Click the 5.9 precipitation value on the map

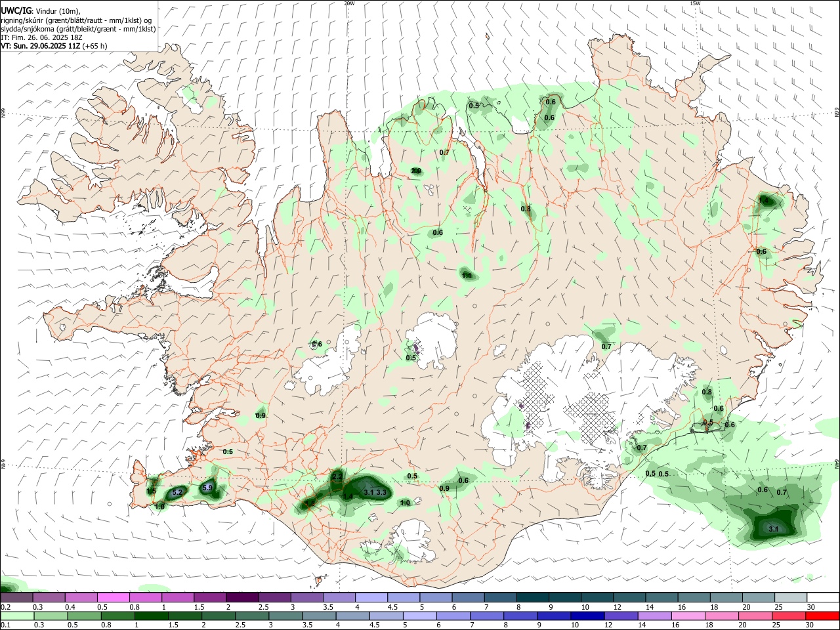(x=207, y=488)
